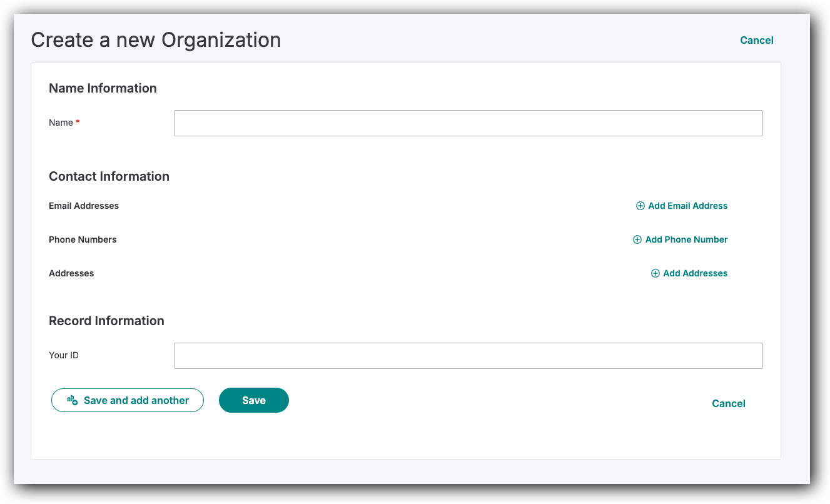This screenshot has height=504, width=830.
Task: Click the Addresses row label
Action: (x=71, y=273)
